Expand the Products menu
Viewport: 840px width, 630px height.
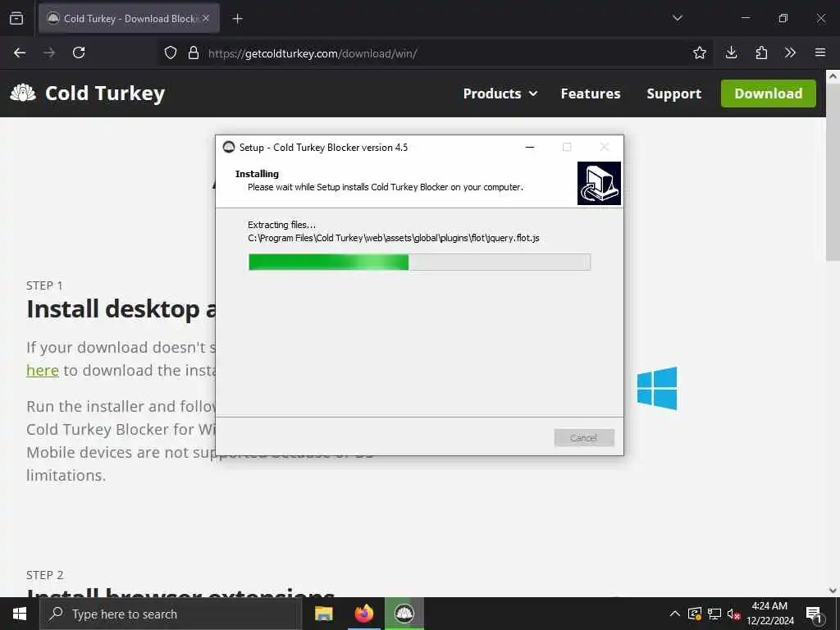[x=500, y=94]
